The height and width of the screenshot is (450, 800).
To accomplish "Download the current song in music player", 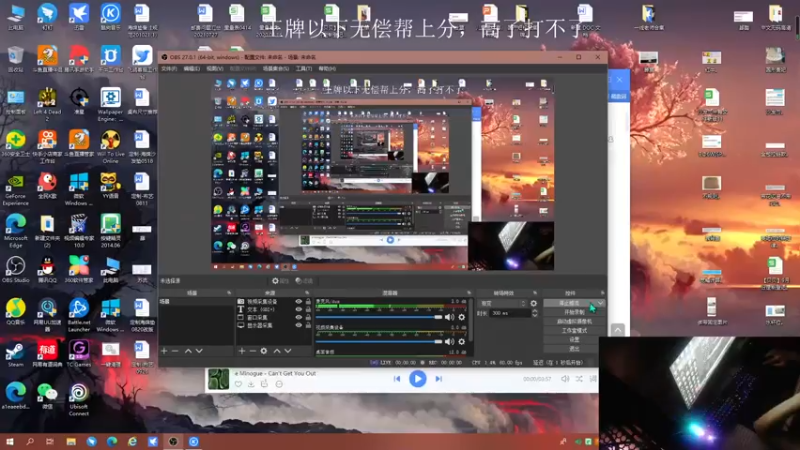I will pyautogui.click(x=251, y=384).
